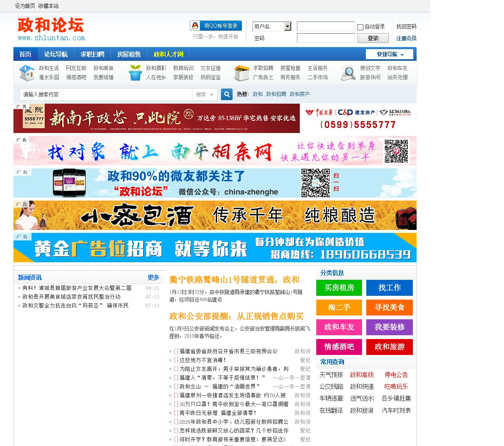This screenshot has width=504, height=446.
Task: Click the 吃喝玩乐 link
Action: pyautogui.click(x=396, y=386)
